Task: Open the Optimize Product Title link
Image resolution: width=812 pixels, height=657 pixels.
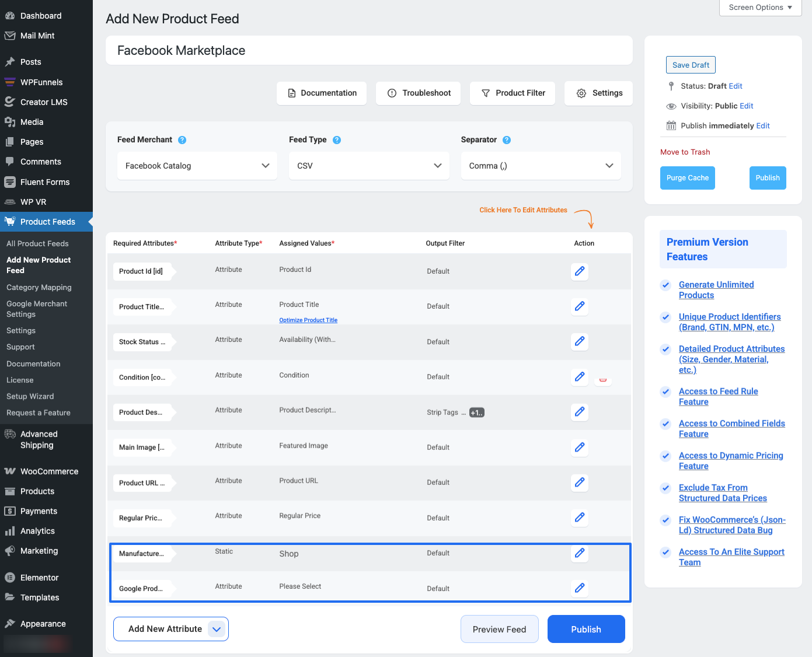Action: pos(308,320)
